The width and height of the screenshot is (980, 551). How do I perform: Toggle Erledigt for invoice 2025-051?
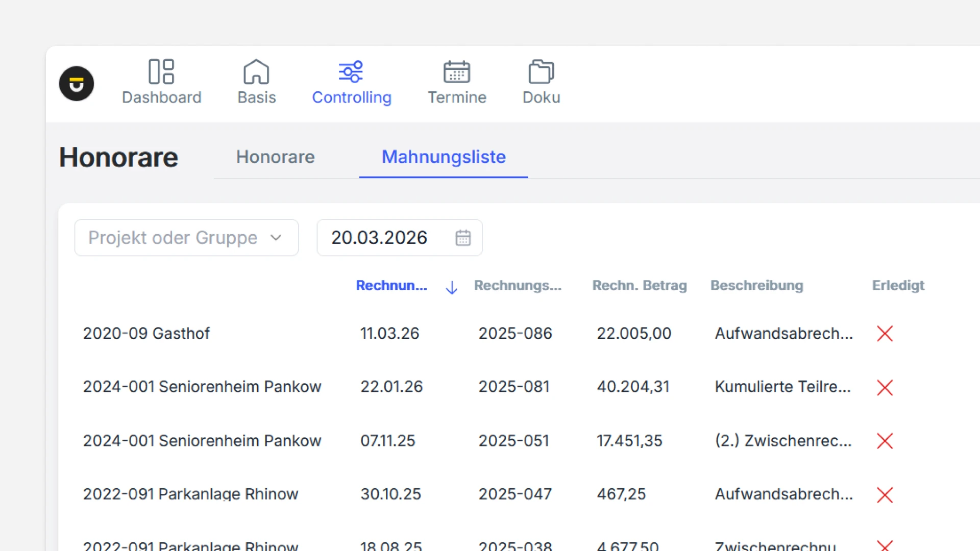click(885, 441)
